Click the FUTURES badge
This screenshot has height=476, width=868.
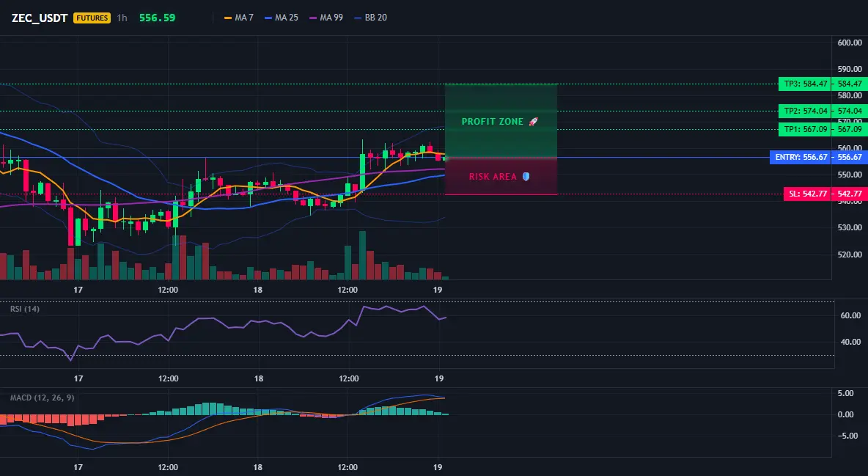[x=92, y=18]
